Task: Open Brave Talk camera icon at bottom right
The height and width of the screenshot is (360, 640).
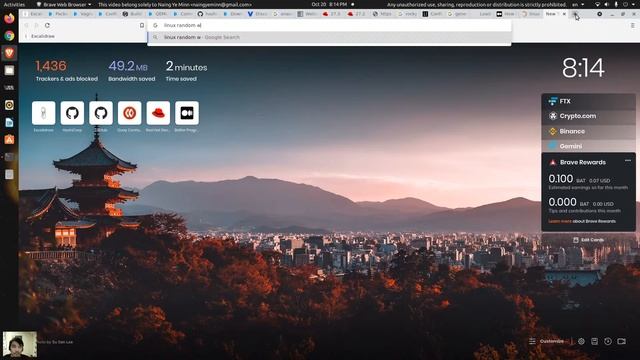Action: coord(621,341)
